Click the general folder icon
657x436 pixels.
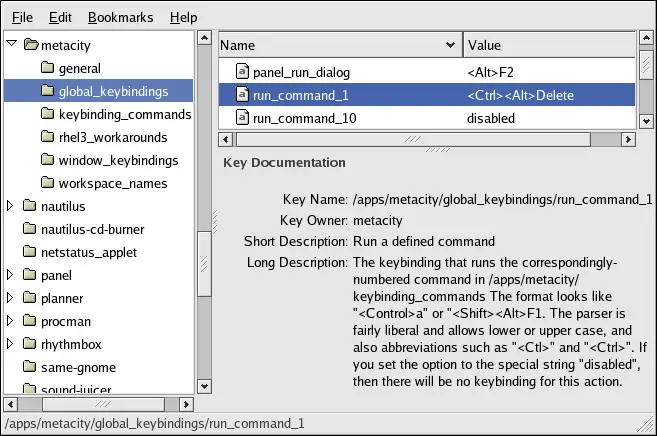47,68
